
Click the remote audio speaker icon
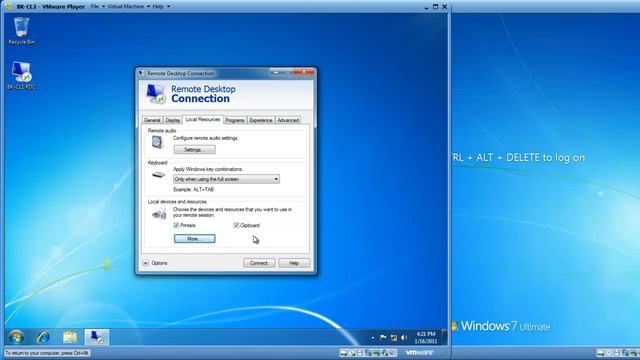(158, 142)
